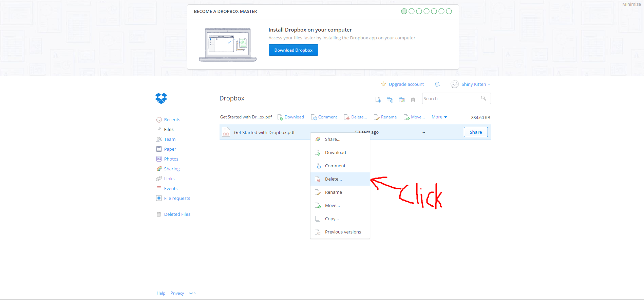
Task: Click the show deleted files trash icon
Action: (413, 99)
